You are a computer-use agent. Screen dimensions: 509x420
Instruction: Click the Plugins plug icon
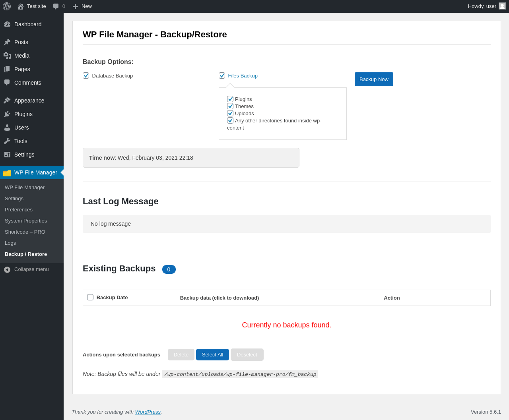tap(7, 114)
